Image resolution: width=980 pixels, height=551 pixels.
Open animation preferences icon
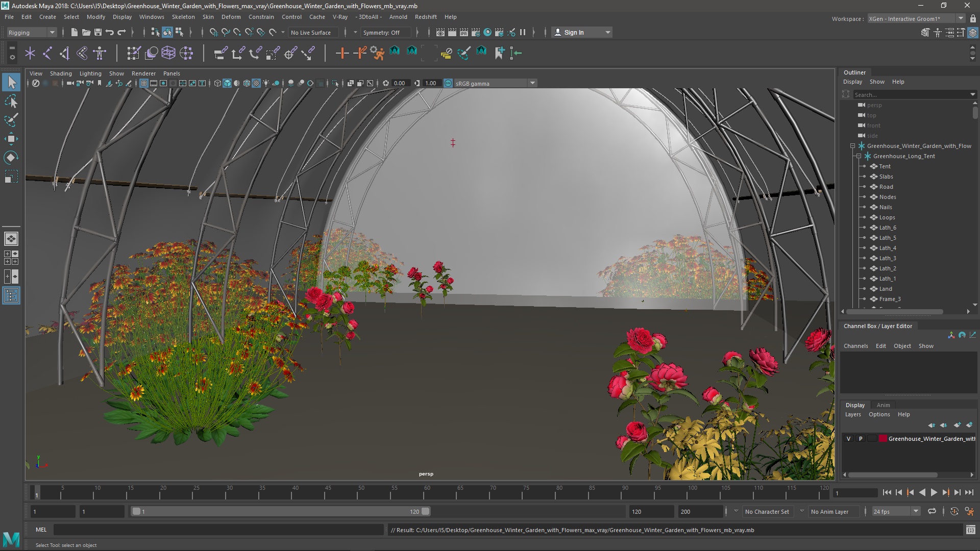(x=969, y=511)
